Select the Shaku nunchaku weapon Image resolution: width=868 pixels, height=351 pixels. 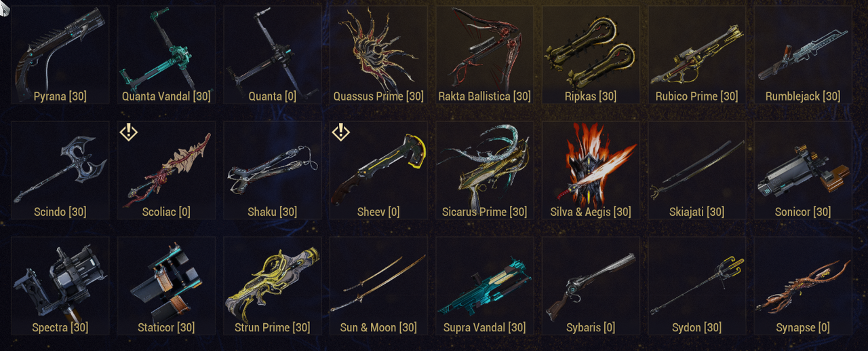pyautogui.click(x=272, y=170)
